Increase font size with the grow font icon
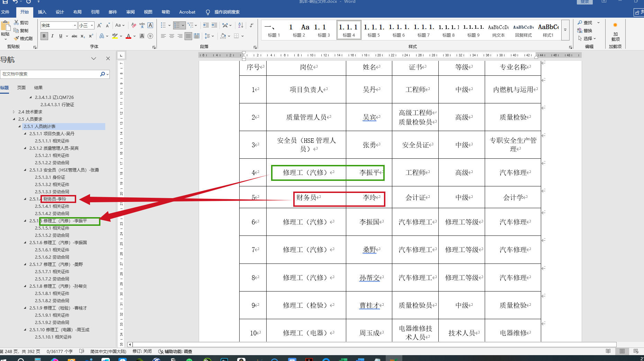This screenshot has height=361, width=644. pos(100,25)
